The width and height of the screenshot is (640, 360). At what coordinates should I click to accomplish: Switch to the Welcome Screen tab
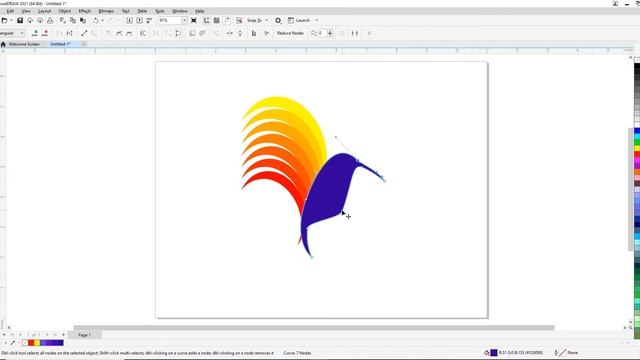pos(24,44)
